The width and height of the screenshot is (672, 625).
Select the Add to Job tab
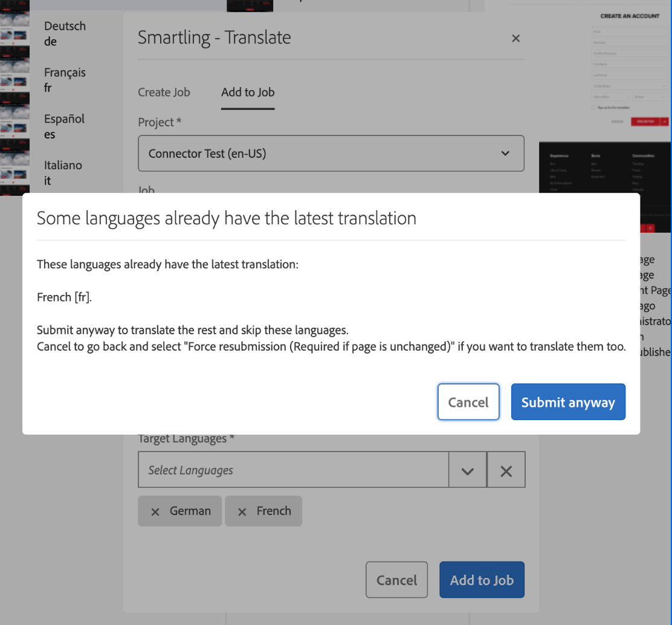click(248, 92)
